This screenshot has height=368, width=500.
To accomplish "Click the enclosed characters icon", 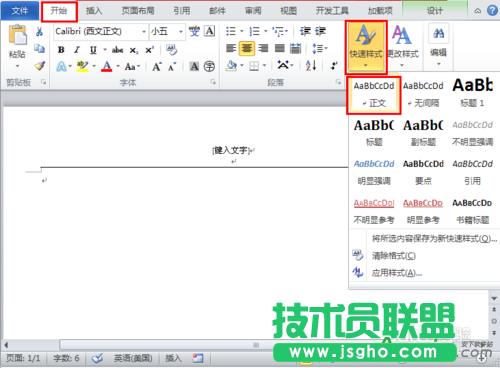I will point(209,67).
